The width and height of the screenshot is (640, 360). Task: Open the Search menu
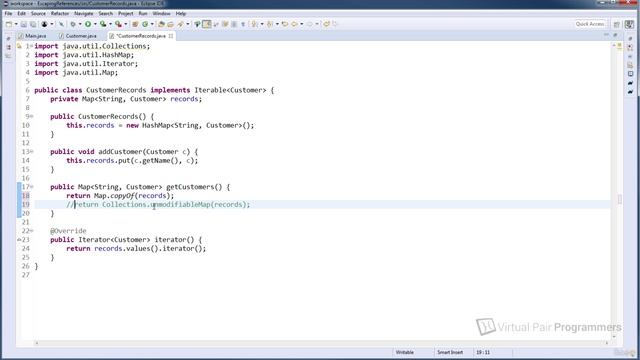[105, 13]
